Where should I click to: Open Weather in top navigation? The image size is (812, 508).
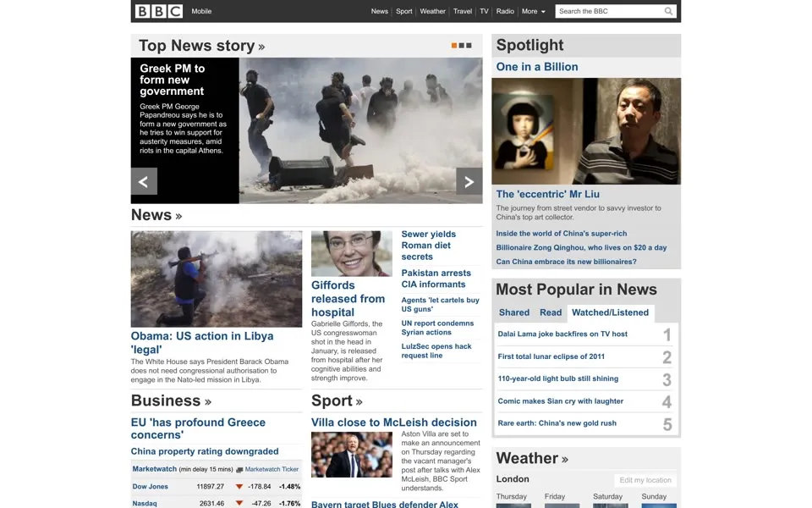(x=432, y=11)
